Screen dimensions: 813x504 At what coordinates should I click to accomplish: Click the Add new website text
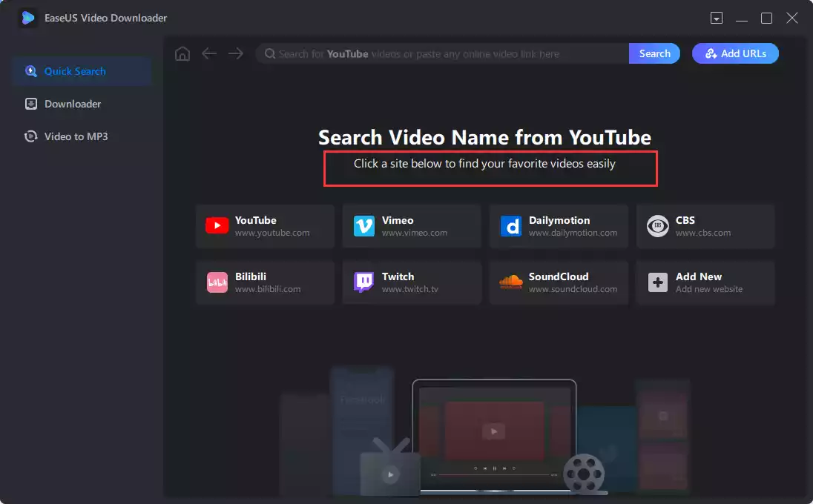[x=709, y=289]
